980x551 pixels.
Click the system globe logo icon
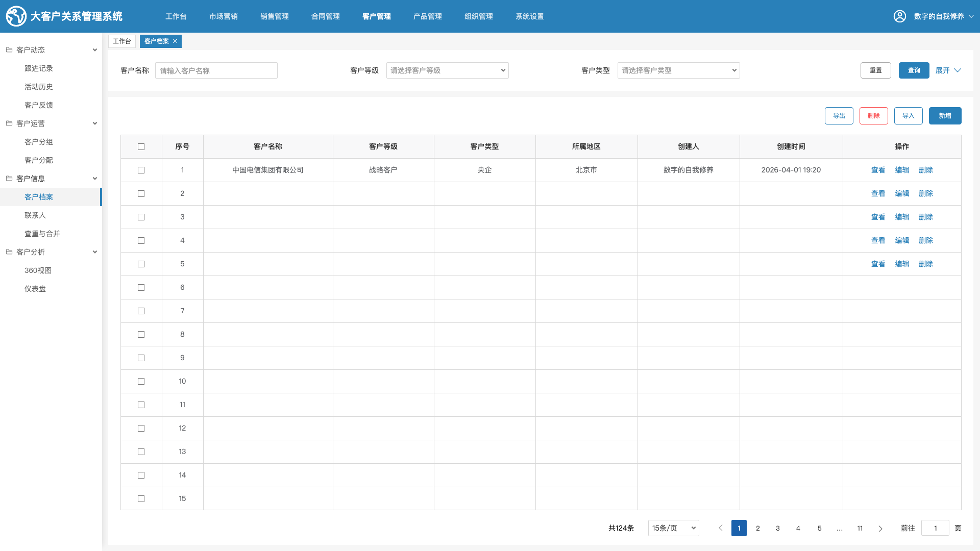click(16, 16)
